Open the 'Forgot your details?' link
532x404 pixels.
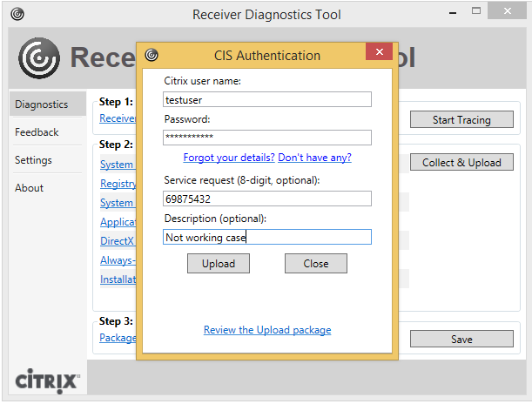point(229,158)
